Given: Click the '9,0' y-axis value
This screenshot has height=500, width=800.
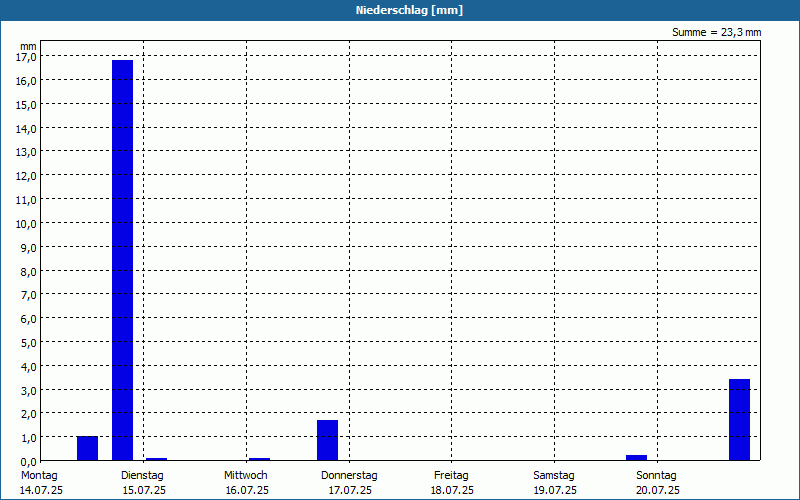Looking at the screenshot, I should (28, 247).
